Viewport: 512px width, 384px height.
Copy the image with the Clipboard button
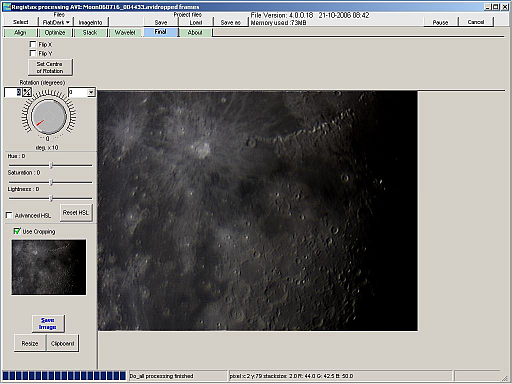[62, 343]
